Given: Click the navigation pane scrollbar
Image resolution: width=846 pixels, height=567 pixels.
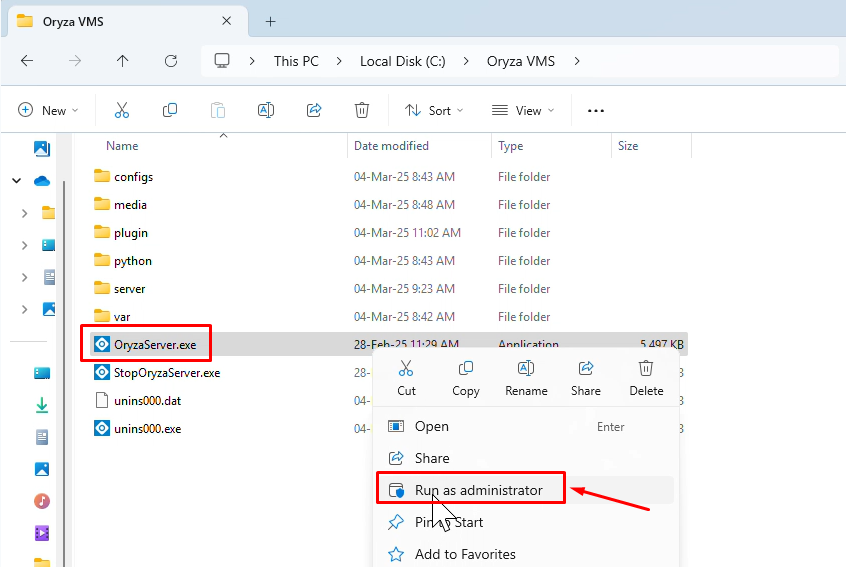Looking at the screenshot, I should (64, 372).
